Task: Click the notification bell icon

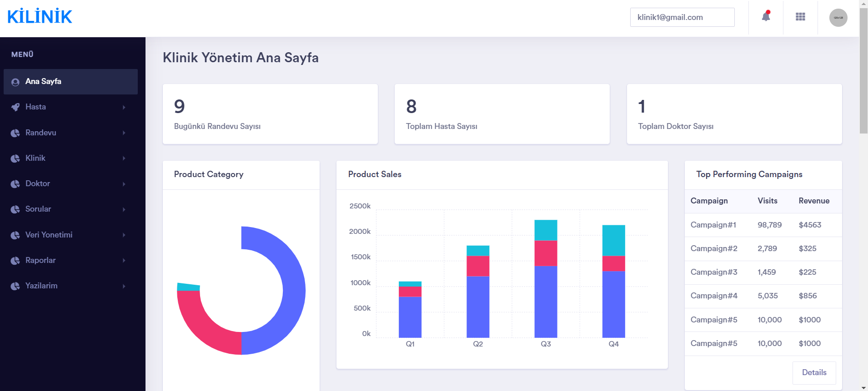Action: 766,17
